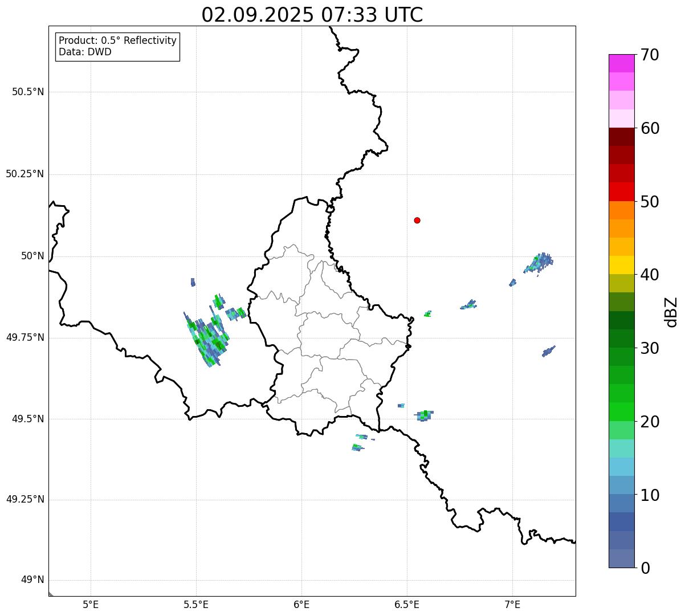Click the '5°E' longitude label
The image size is (685, 616).
(x=91, y=604)
